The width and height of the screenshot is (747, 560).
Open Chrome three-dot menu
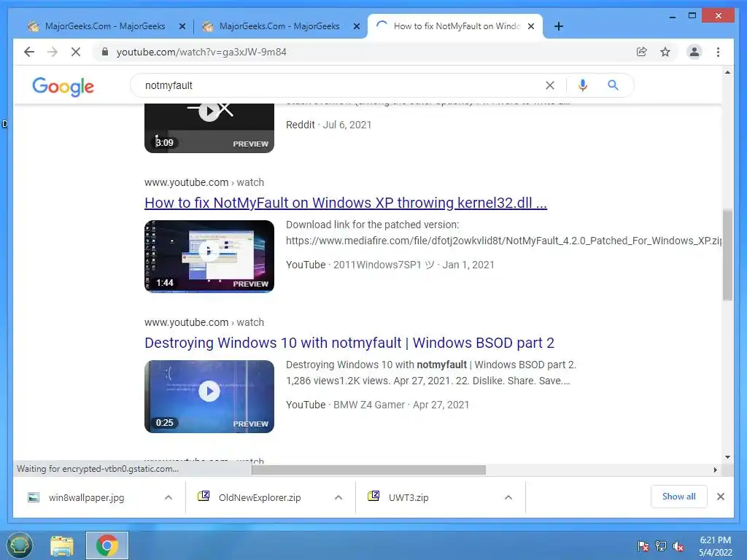coord(718,52)
